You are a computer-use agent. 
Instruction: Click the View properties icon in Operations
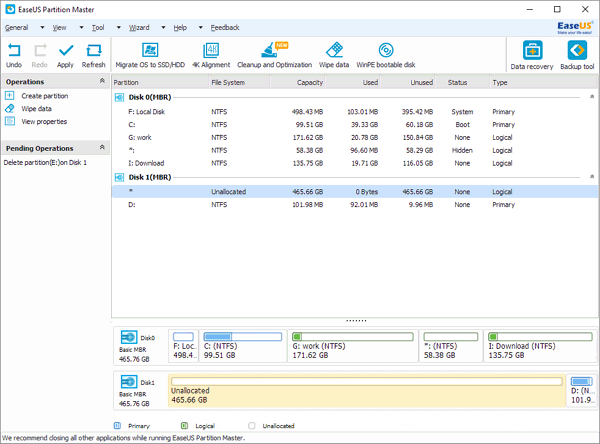(x=10, y=121)
